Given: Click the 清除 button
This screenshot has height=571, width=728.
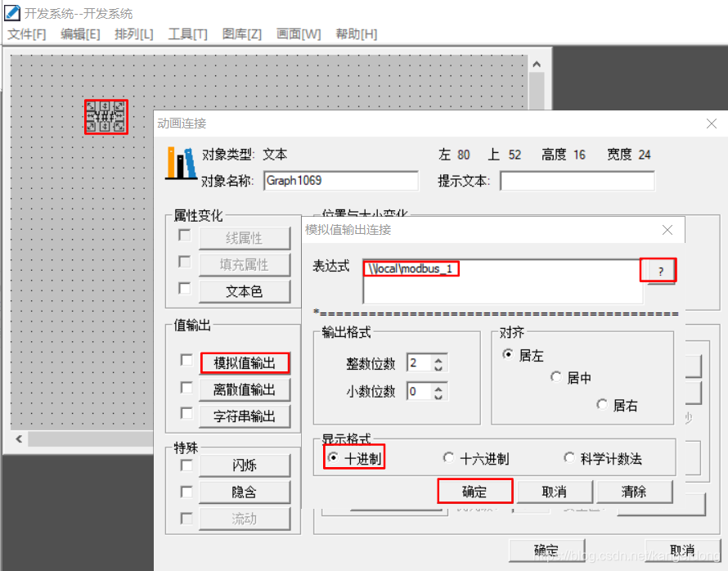Looking at the screenshot, I should pos(634,492).
